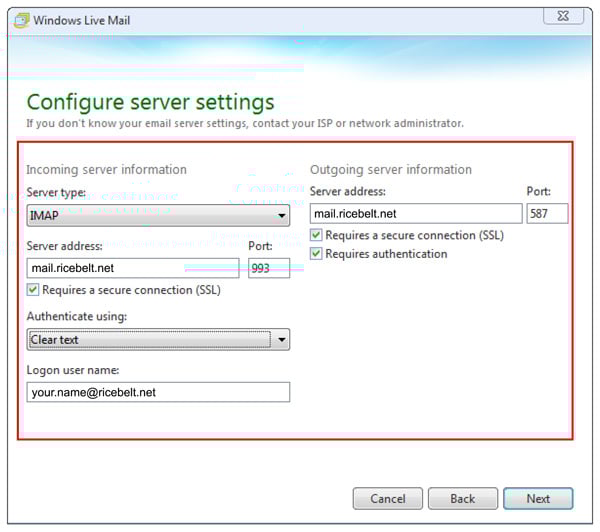This screenshot has width=600, height=532.
Task: Click the Windows Live Mail title text
Action: (82, 20)
